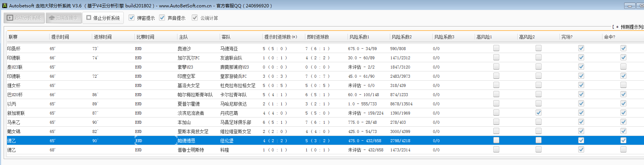Uncheck 完场? in the 普鲁士明斯特 row
Viewport: 644px width, 165px height.
(x=581, y=150)
